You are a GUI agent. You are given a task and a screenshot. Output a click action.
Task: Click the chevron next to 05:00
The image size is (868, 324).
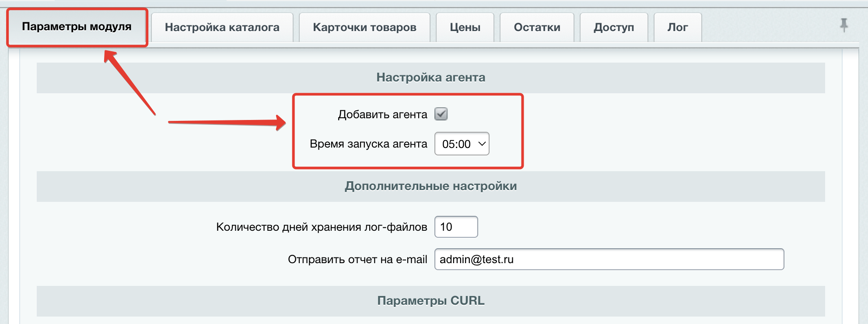pyautogui.click(x=482, y=144)
